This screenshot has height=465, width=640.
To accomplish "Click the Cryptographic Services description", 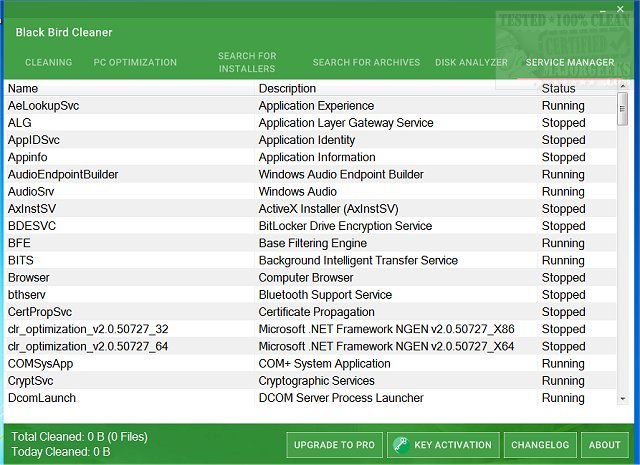I will click(317, 380).
